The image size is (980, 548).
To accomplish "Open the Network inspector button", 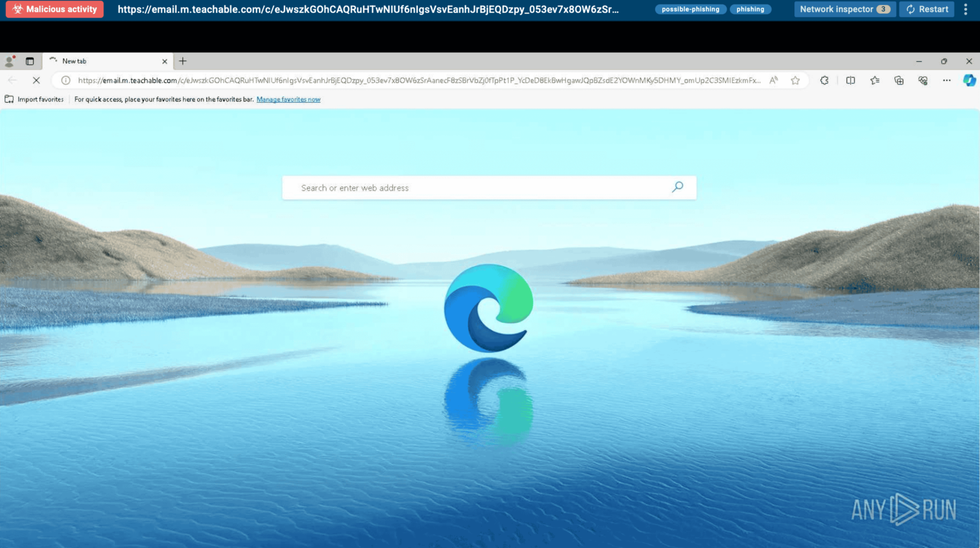I will pos(845,10).
